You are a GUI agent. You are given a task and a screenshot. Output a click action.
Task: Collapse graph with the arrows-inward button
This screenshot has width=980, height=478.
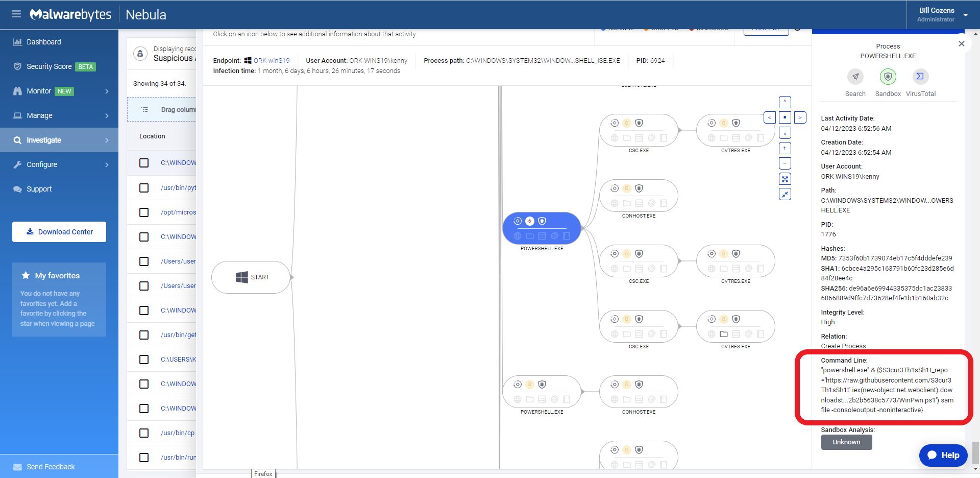tap(785, 194)
